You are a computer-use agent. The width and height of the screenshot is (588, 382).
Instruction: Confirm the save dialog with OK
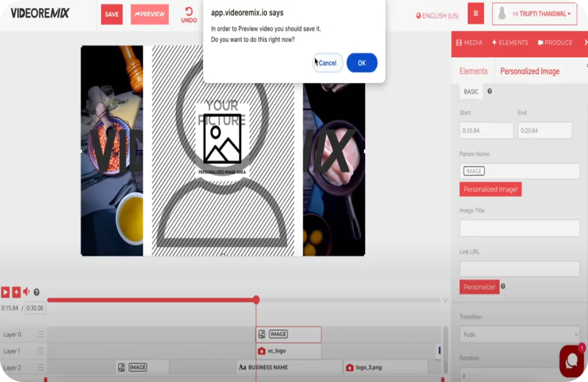(x=362, y=63)
